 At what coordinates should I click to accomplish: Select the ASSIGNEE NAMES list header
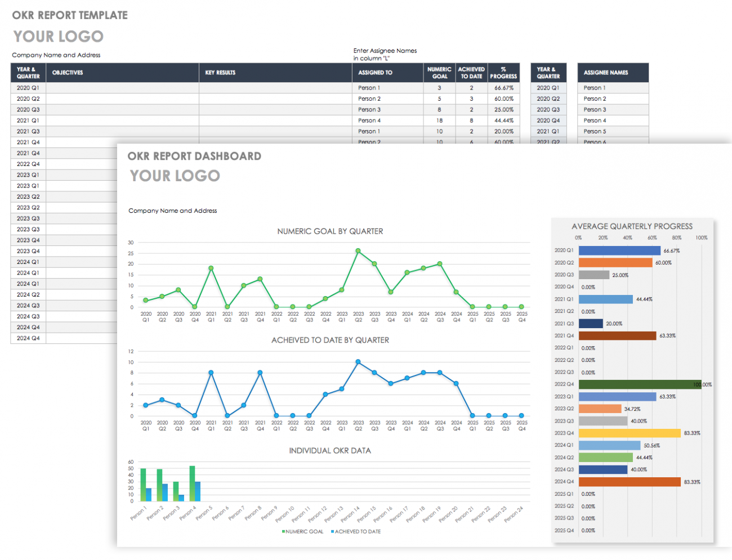605,73
